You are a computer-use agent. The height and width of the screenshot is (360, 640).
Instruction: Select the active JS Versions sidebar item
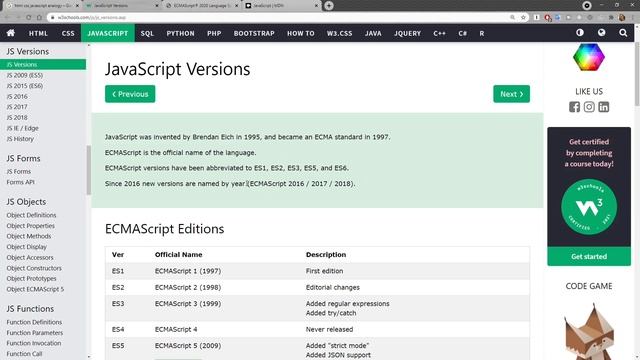point(43,64)
